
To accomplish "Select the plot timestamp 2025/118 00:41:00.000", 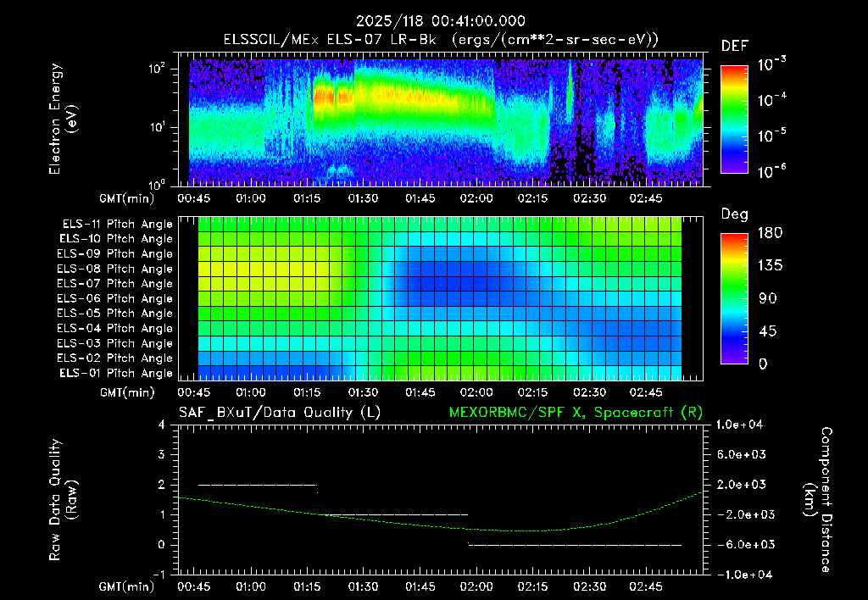I will pos(441,21).
